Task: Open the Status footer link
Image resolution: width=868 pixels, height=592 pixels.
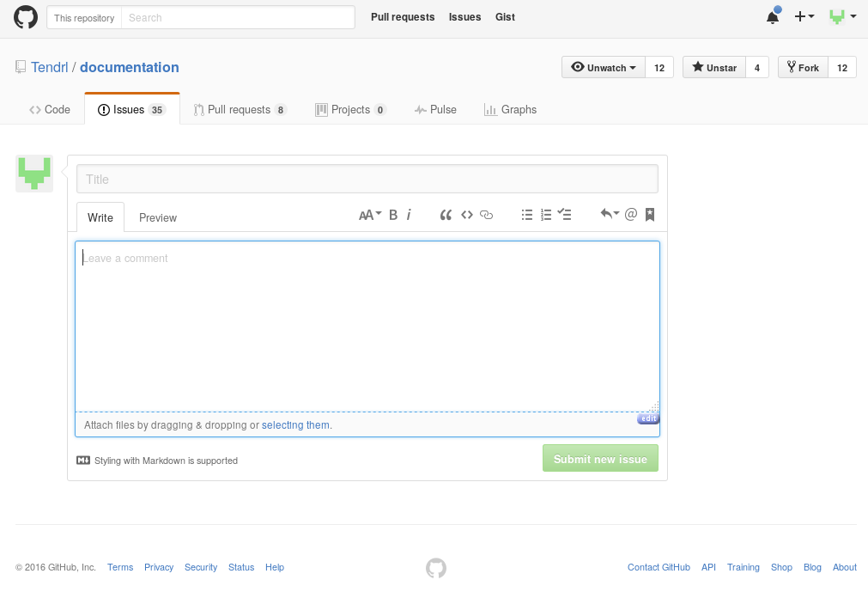Action: [x=241, y=568]
